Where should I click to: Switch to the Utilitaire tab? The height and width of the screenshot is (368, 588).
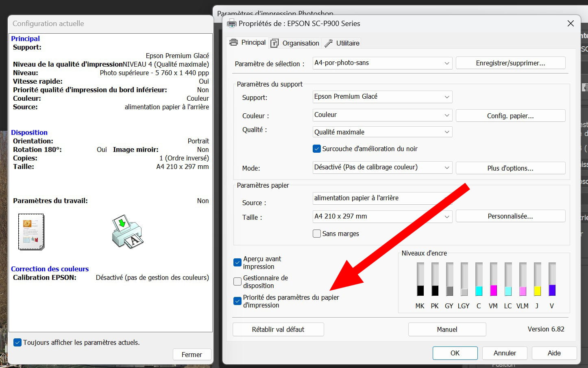tap(342, 43)
